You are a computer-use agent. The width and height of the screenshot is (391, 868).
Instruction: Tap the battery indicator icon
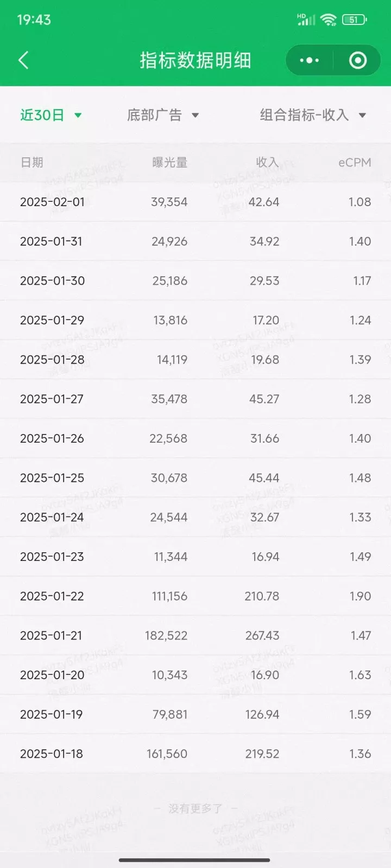pos(355,20)
